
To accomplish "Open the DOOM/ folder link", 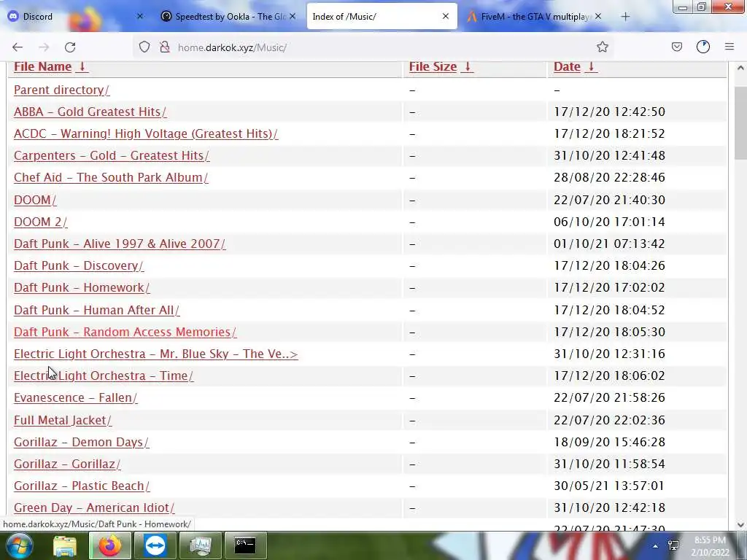I will pyautogui.click(x=35, y=200).
